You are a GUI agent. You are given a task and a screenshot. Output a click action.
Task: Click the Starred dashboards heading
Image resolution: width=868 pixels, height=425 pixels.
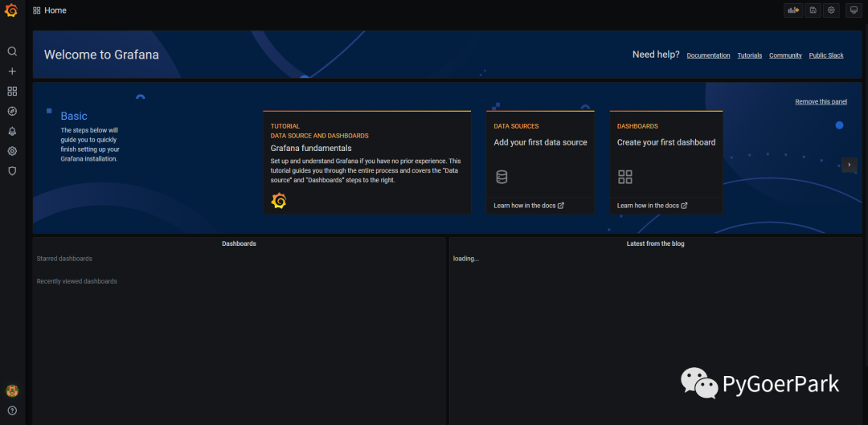[x=64, y=259]
